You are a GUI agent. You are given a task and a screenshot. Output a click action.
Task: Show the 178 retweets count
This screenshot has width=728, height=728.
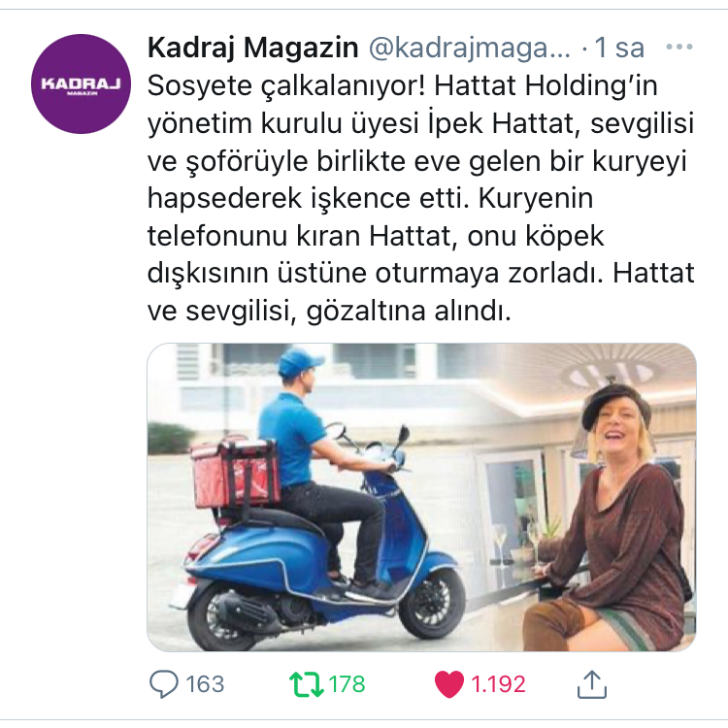[347, 684]
